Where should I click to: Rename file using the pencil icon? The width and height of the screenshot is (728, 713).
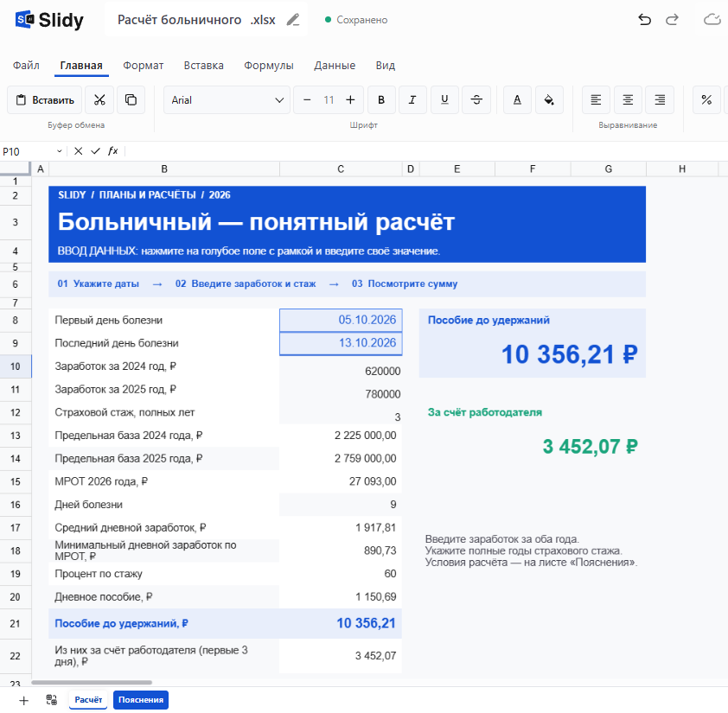[293, 20]
